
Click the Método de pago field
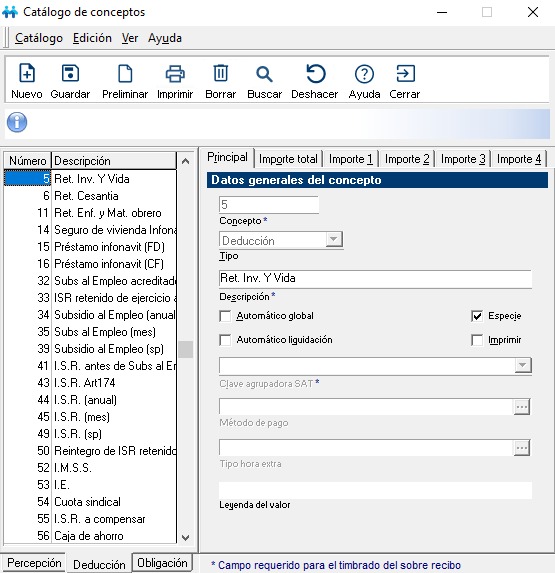366,407
